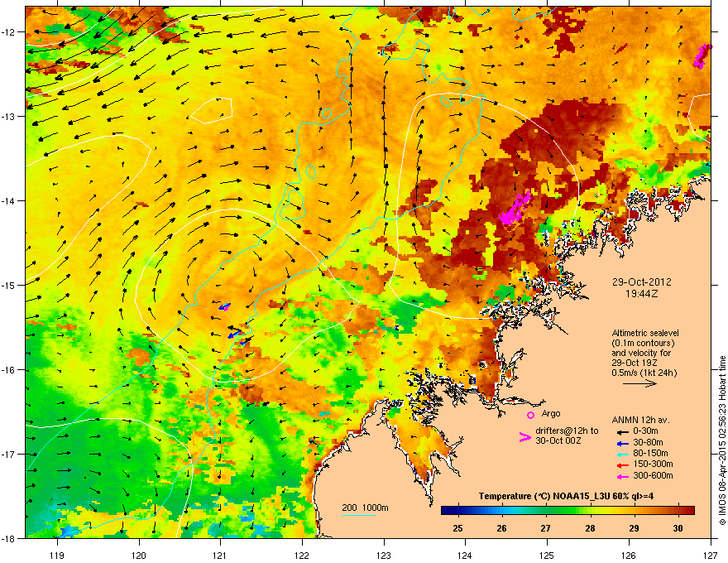Click the Argo magenta circle legend marker
This screenshot has width=728, height=563.
530,415
